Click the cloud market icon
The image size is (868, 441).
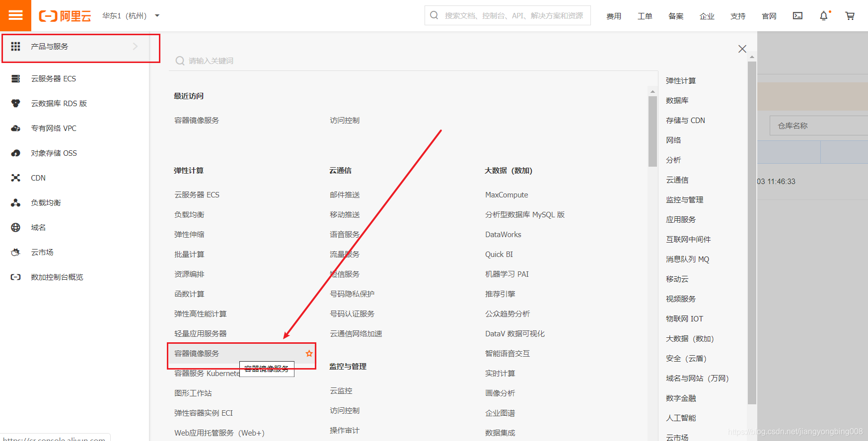pos(16,252)
